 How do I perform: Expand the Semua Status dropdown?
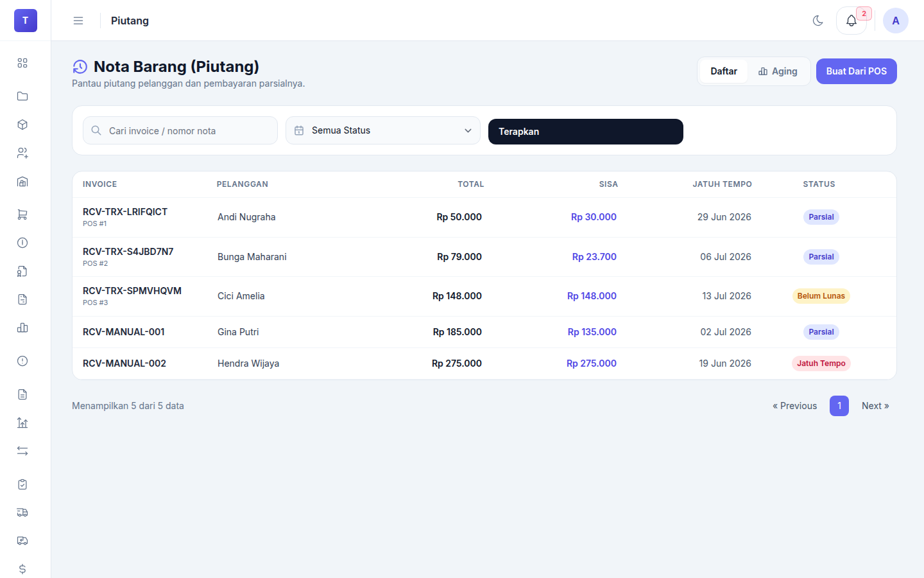(x=383, y=130)
